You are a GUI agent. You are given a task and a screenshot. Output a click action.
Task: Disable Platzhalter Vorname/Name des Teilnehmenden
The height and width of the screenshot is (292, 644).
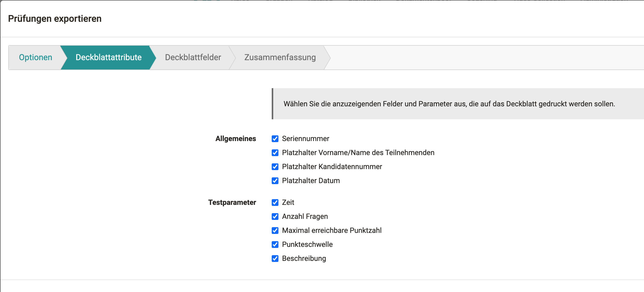click(275, 153)
